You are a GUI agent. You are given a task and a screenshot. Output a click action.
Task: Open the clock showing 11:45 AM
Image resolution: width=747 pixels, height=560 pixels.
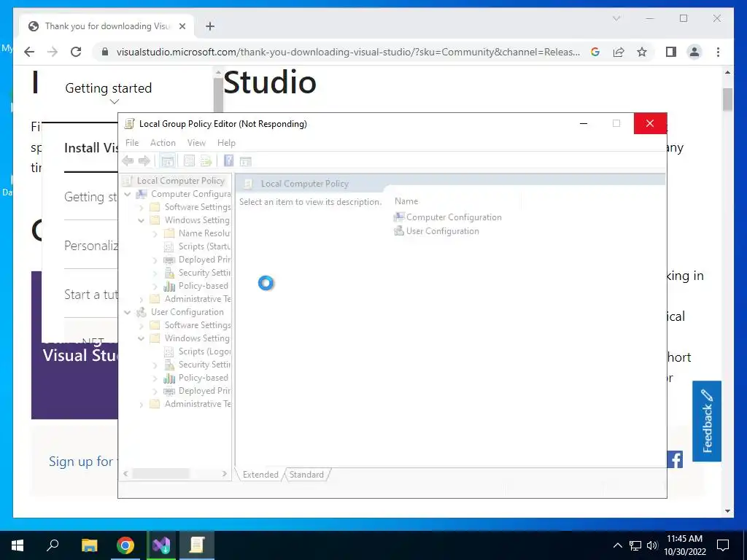pyautogui.click(x=684, y=545)
